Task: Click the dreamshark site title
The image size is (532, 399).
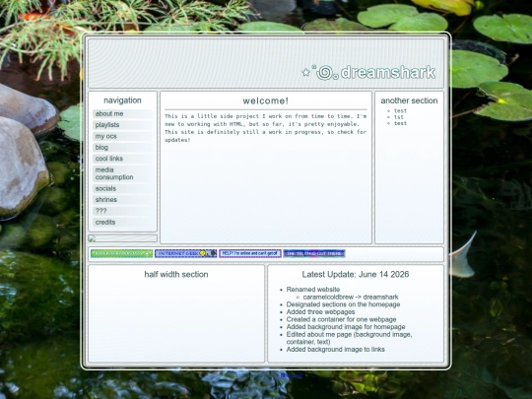Action: [x=388, y=72]
